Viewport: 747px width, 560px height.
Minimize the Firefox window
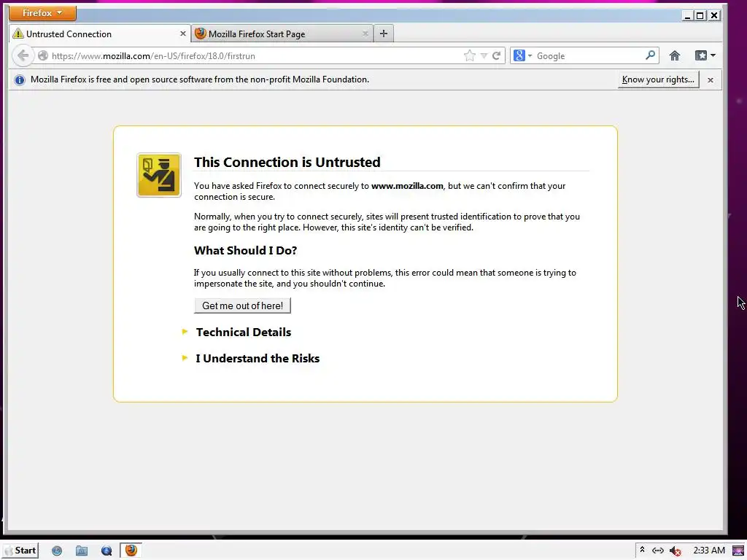(x=687, y=16)
